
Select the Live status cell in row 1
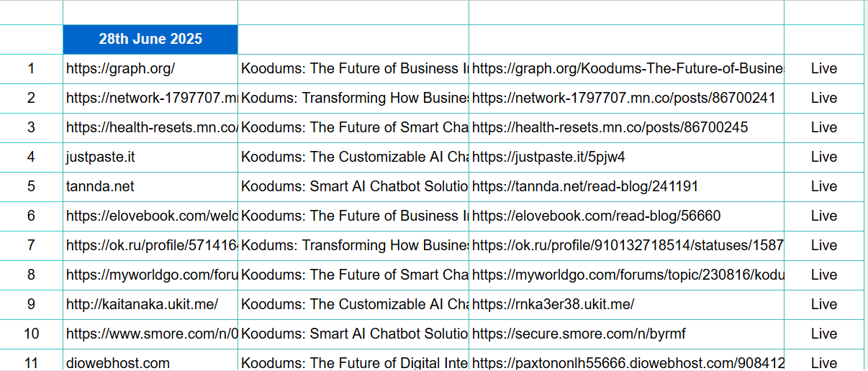824,69
